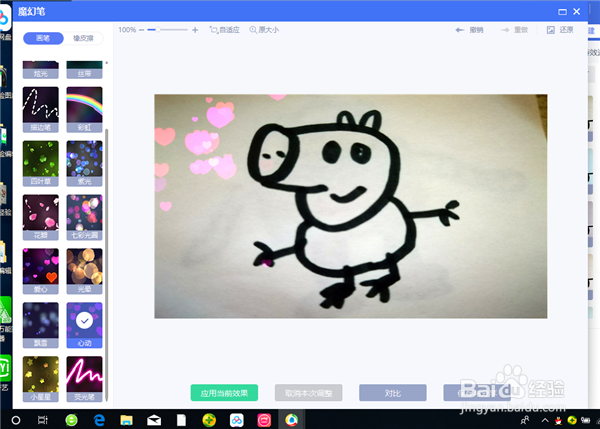Maximize the 魔幻笔 window
The width and height of the screenshot is (600, 429).
tap(562, 12)
